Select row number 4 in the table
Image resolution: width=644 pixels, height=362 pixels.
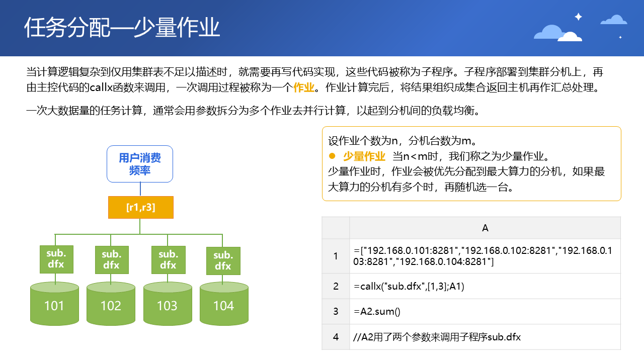336,337
